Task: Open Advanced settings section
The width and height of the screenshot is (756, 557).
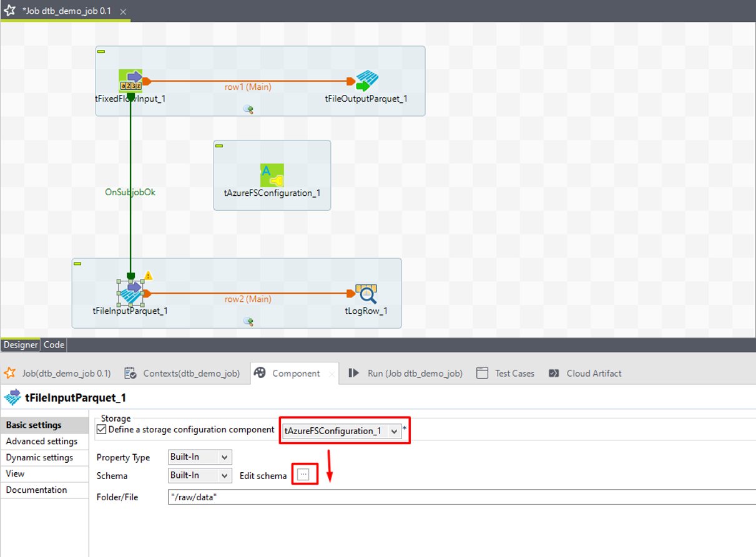Action: coord(42,441)
